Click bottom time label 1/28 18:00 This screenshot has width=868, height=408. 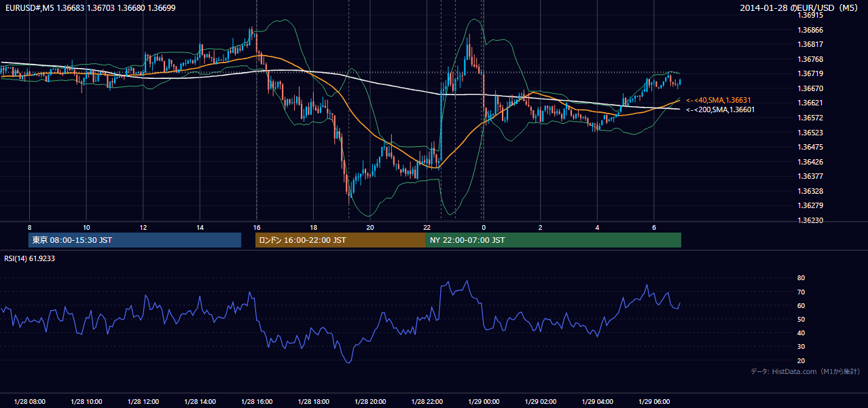point(313,401)
